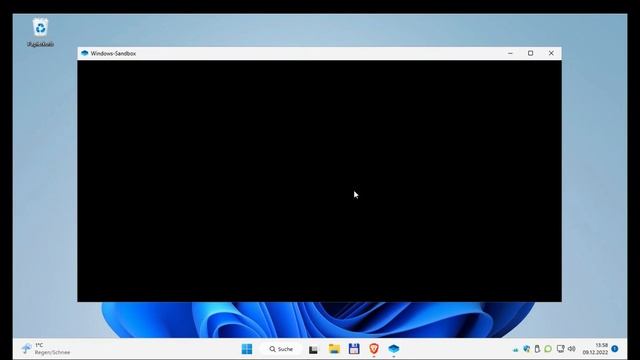Open the weather widget showing 1°C
This screenshot has height=360, width=640.
(46, 349)
